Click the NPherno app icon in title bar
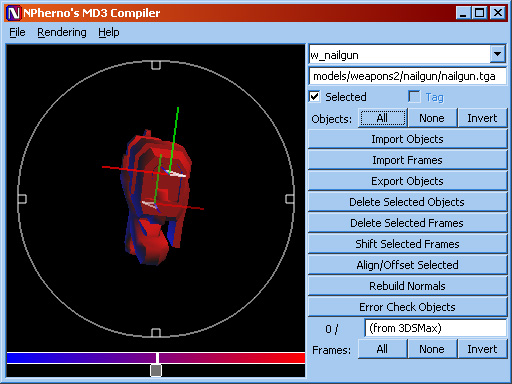The height and width of the screenshot is (384, 512). [14, 13]
